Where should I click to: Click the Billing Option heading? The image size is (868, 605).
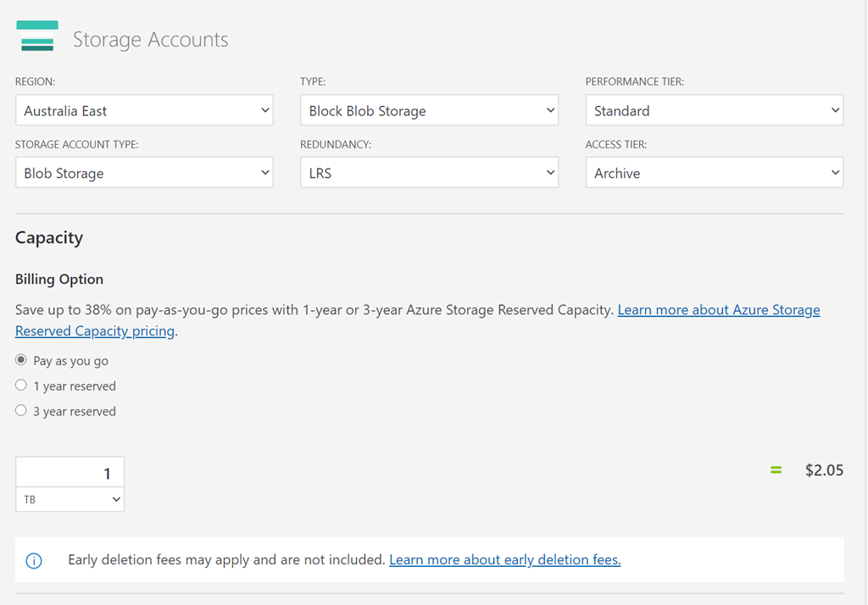(59, 280)
